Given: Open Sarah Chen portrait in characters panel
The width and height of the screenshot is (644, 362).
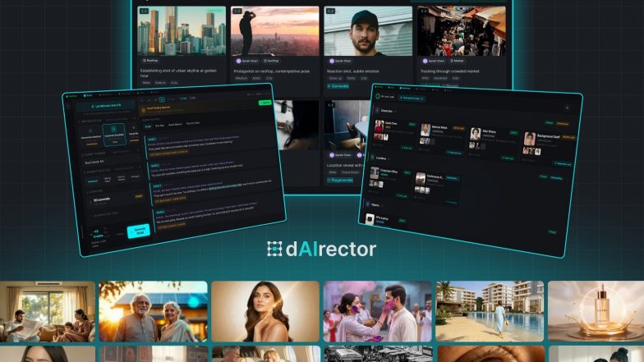Looking at the screenshot, I should [x=379, y=126].
